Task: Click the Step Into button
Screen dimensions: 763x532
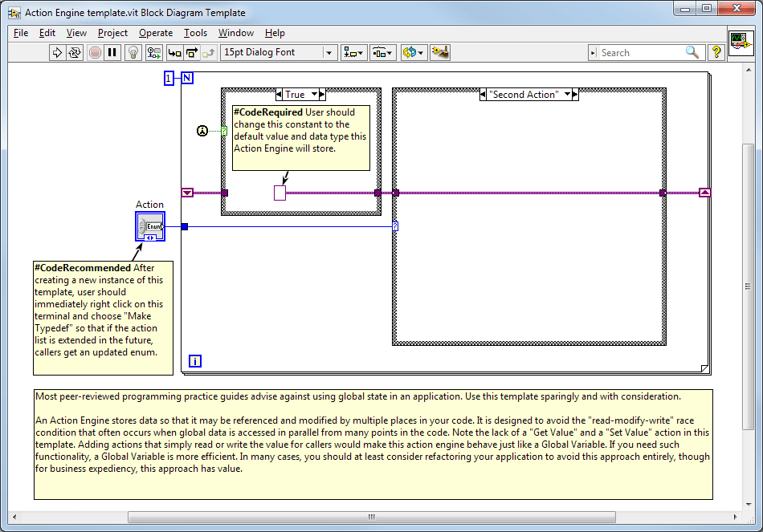Action: coord(175,52)
